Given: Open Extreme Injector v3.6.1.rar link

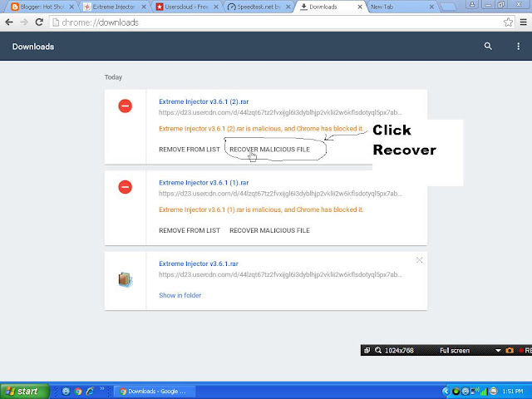Looking at the screenshot, I should coord(199,264).
